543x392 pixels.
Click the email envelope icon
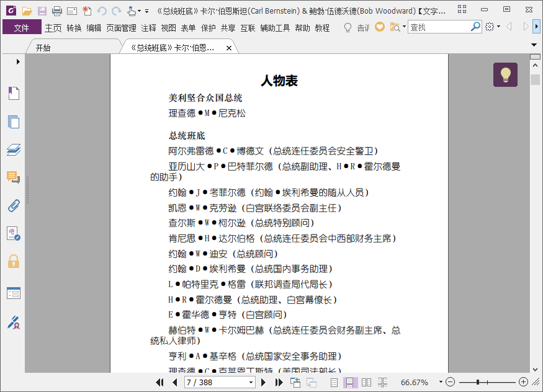[x=72, y=11]
